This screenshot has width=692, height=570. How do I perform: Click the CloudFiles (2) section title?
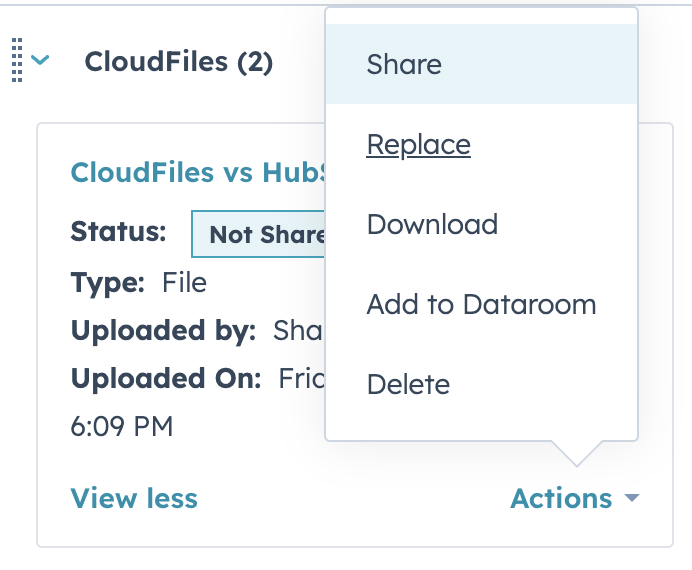(179, 61)
